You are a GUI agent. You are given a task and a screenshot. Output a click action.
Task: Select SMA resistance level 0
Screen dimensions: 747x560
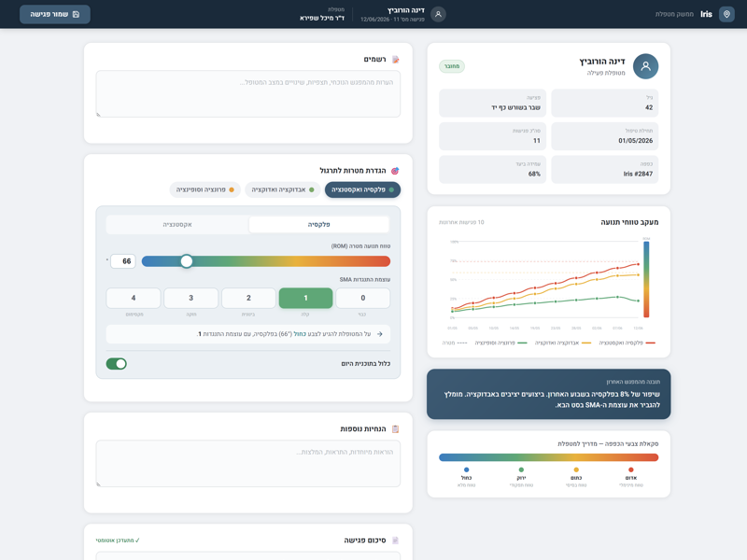(363, 298)
